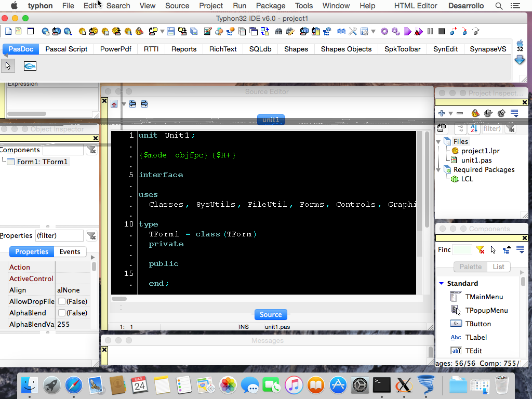
Task: Select the unit1 editor tab
Action: tap(271, 120)
